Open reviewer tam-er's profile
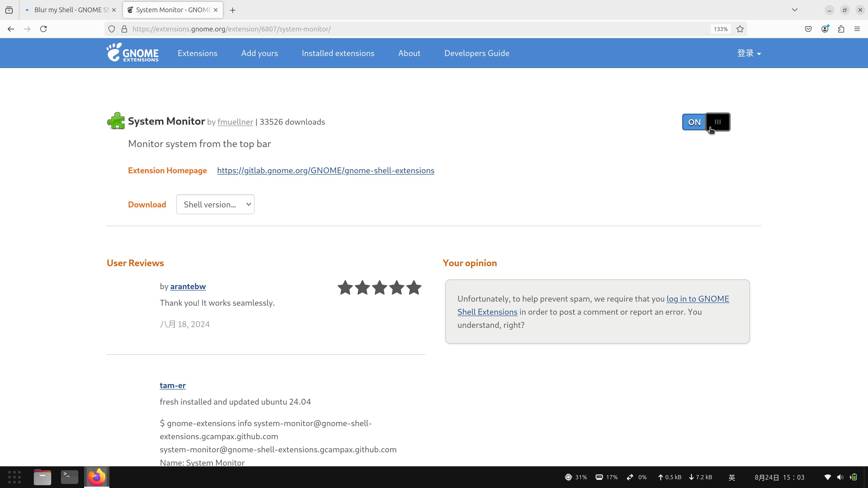 (172, 385)
